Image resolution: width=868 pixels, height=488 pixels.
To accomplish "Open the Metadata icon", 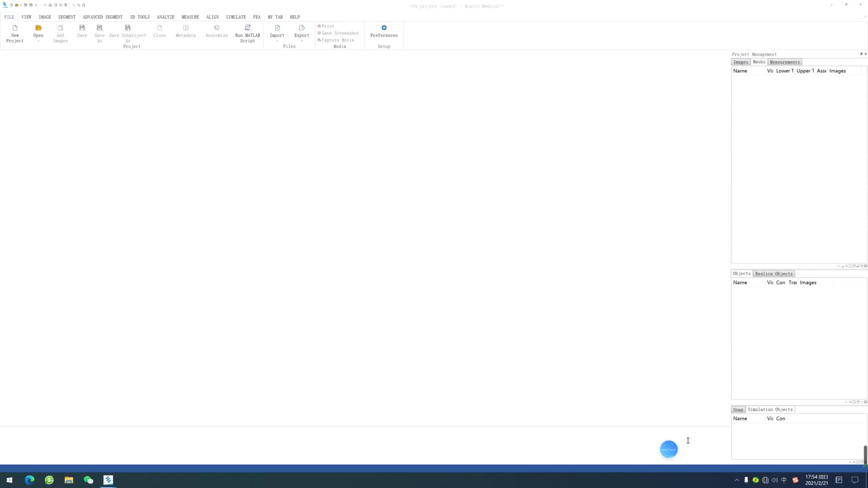I will coord(185,28).
